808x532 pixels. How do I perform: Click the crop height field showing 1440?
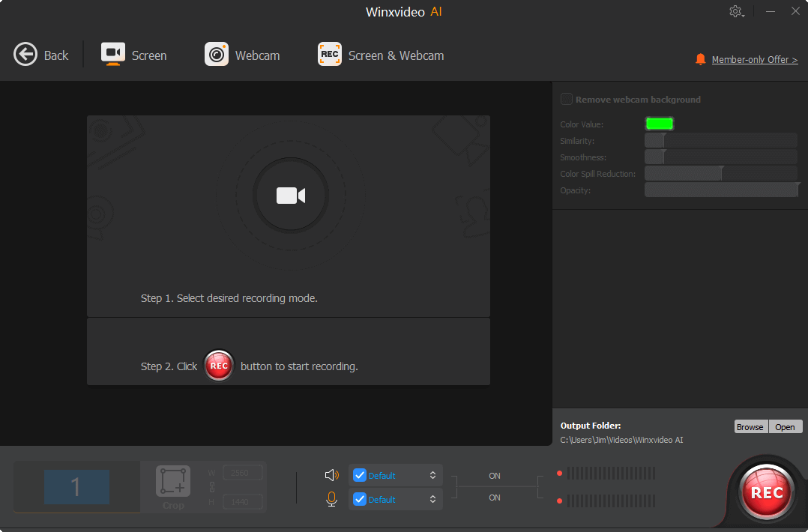point(243,501)
